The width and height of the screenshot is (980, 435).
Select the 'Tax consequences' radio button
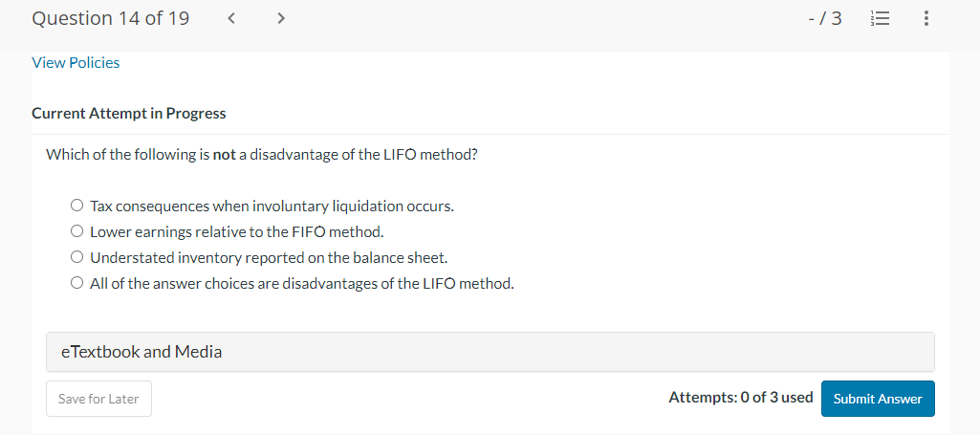(76, 206)
